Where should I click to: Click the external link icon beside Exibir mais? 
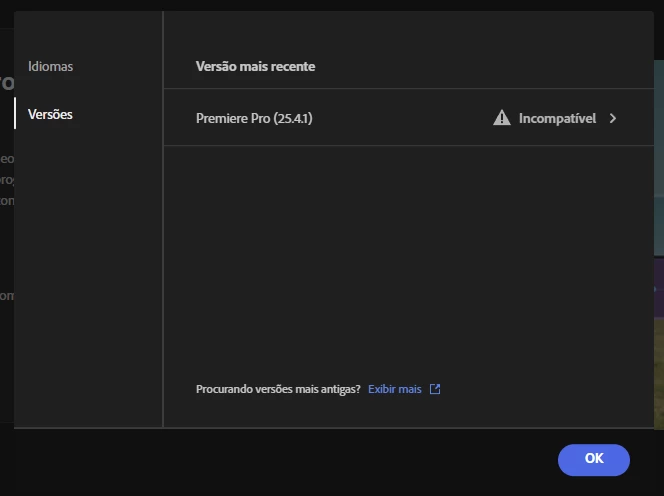435,389
